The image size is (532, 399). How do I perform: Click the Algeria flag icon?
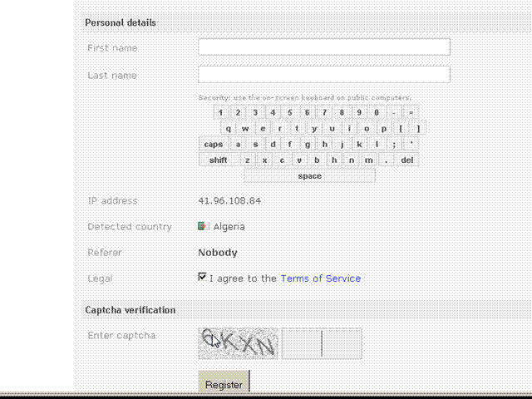203,226
